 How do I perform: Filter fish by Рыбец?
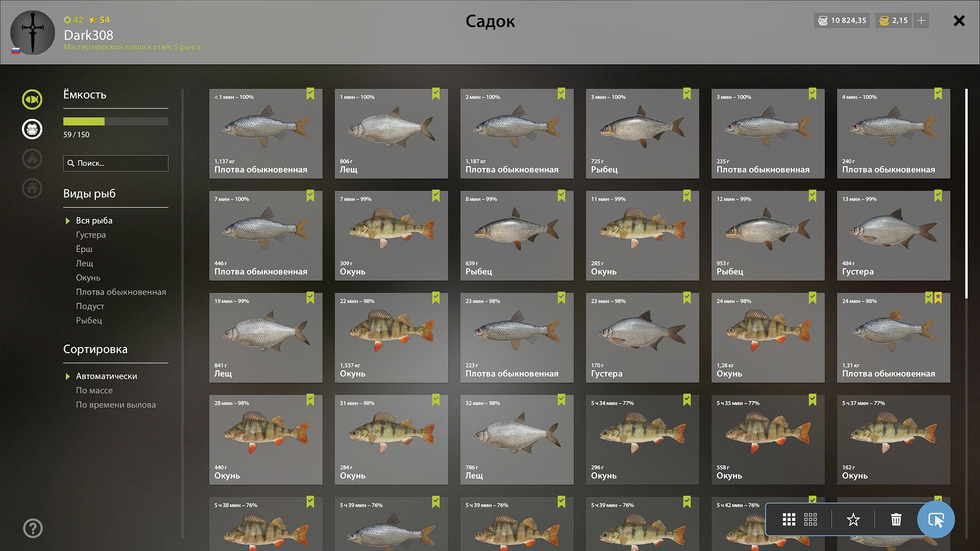[x=89, y=321]
